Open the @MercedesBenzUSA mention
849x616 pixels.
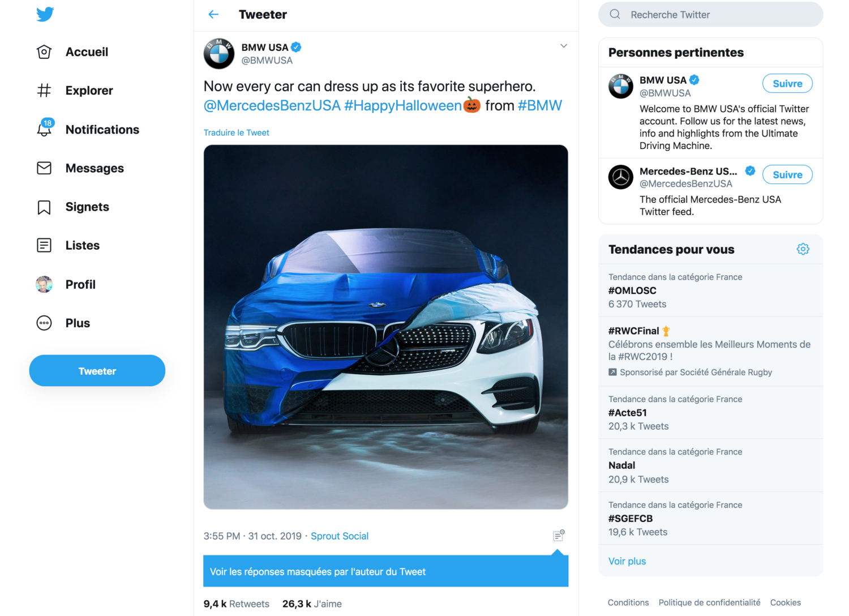tap(271, 105)
